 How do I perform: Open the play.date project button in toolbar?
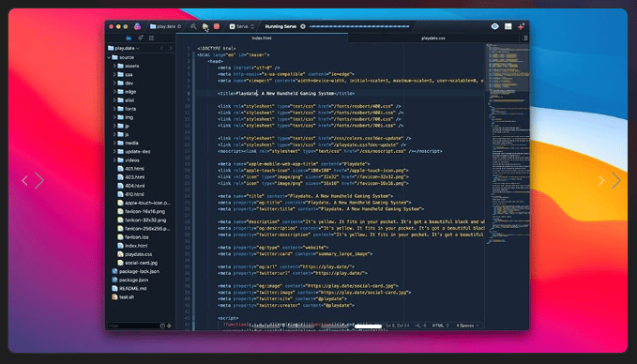tap(165, 26)
